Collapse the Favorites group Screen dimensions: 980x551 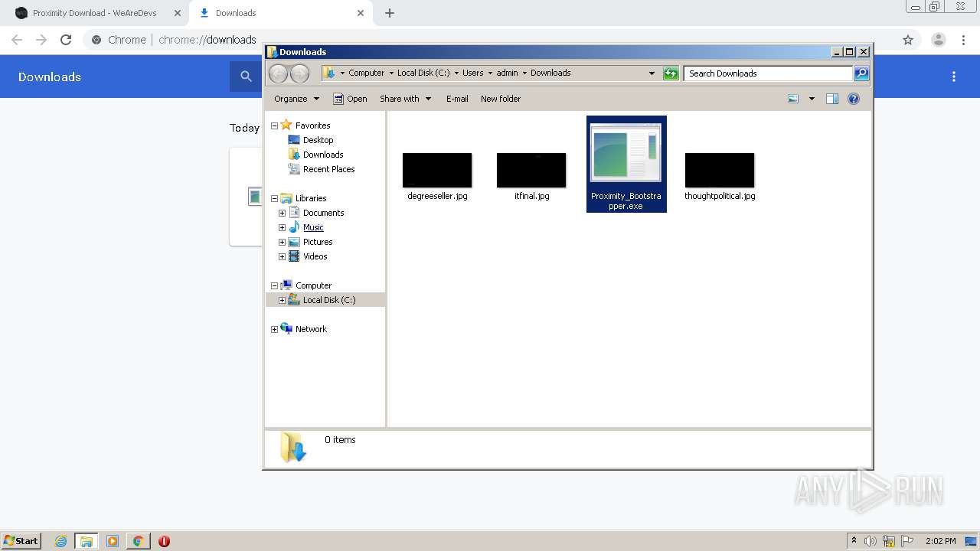tap(274, 126)
